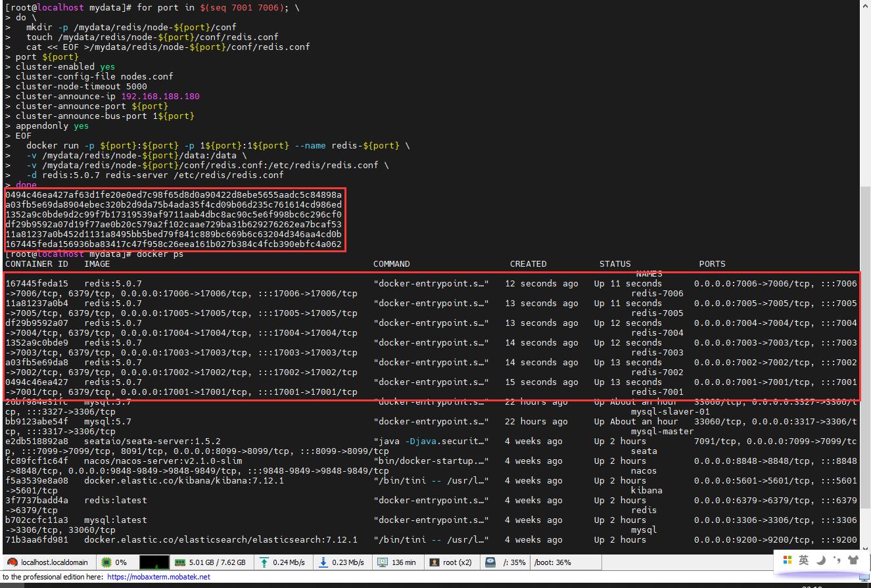Click the 5.01 GB / 7.62 GB memory reading
The width and height of the screenshot is (871, 588).
coord(217,562)
